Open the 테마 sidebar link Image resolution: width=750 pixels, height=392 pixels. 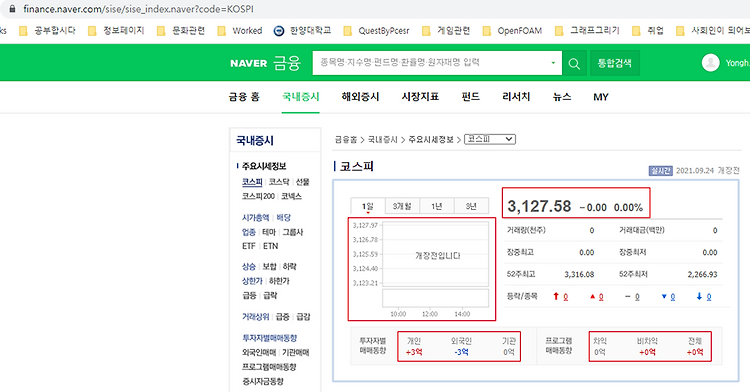pyautogui.click(x=269, y=232)
